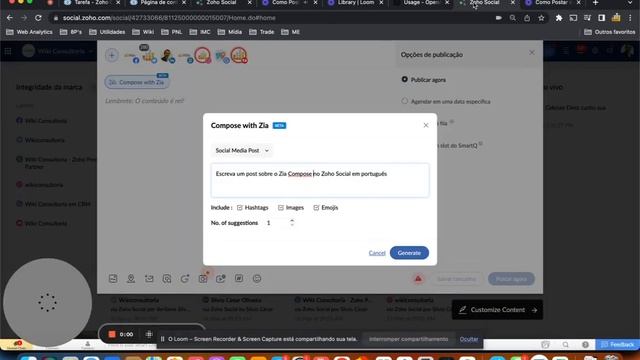Click the hashtag icon in composer toolbar
This screenshot has width=640, height=360.
(239, 278)
